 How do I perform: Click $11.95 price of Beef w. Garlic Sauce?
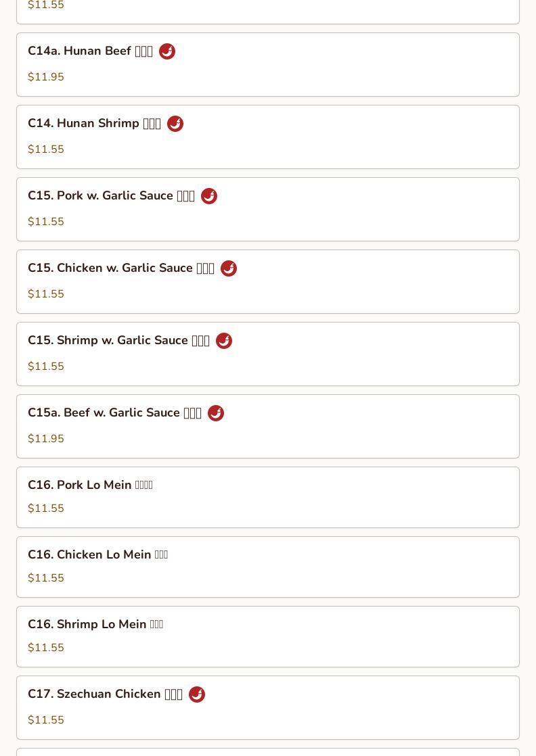coord(46,438)
